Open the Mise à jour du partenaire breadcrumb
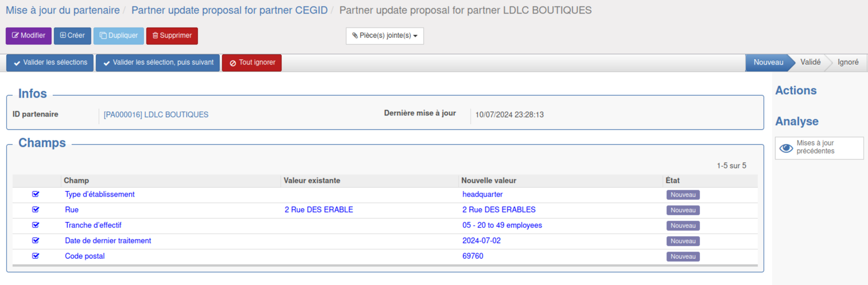This screenshot has height=285, width=868. pos(63,10)
